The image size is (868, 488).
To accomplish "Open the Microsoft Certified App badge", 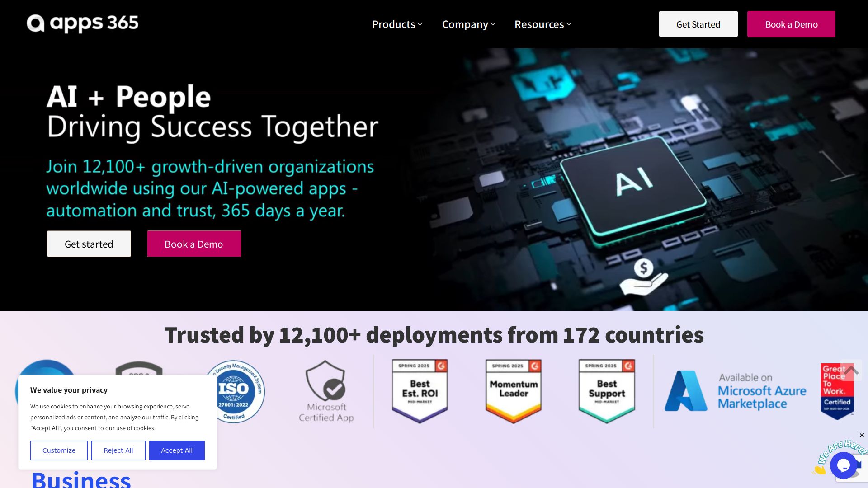I will pyautogui.click(x=326, y=391).
